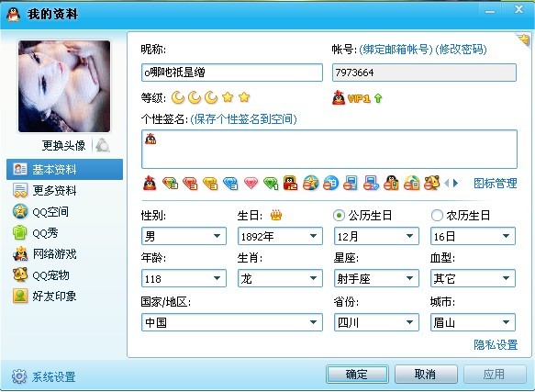
Task: Click the red diamond level 3 icon
Action: click(190, 184)
